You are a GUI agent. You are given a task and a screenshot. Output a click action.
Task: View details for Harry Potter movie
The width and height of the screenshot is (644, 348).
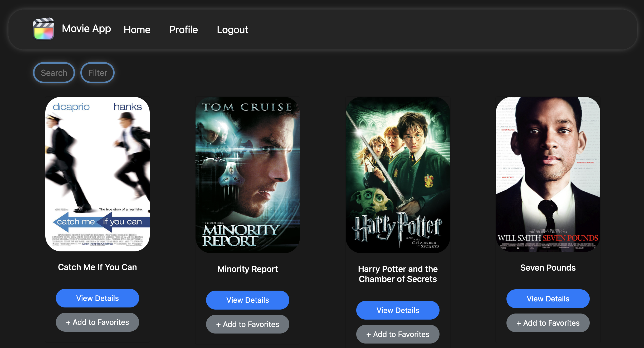click(x=398, y=310)
